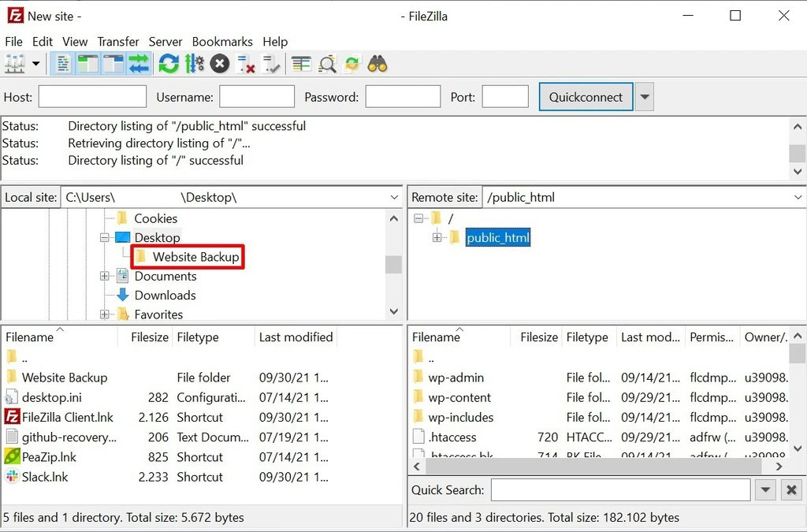
Task: Click inside the Host input field
Action: 91,96
